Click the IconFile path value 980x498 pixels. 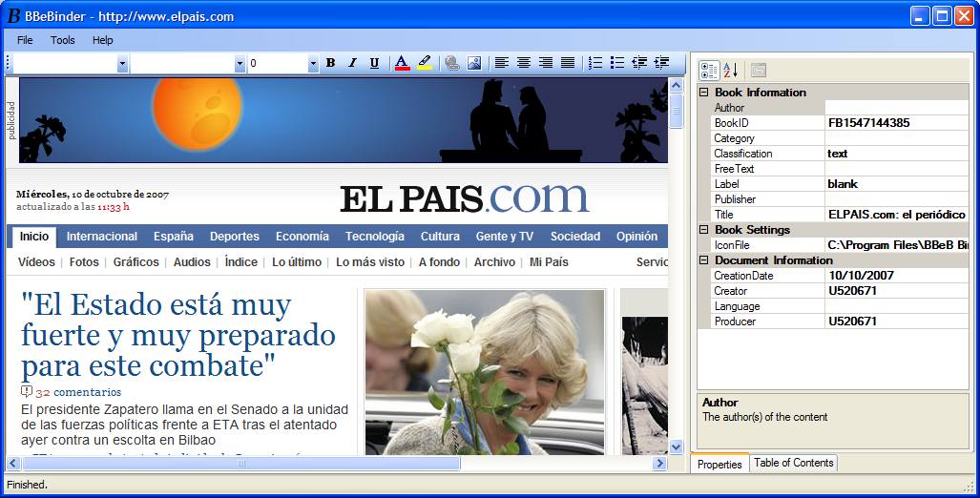[x=898, y=245]
